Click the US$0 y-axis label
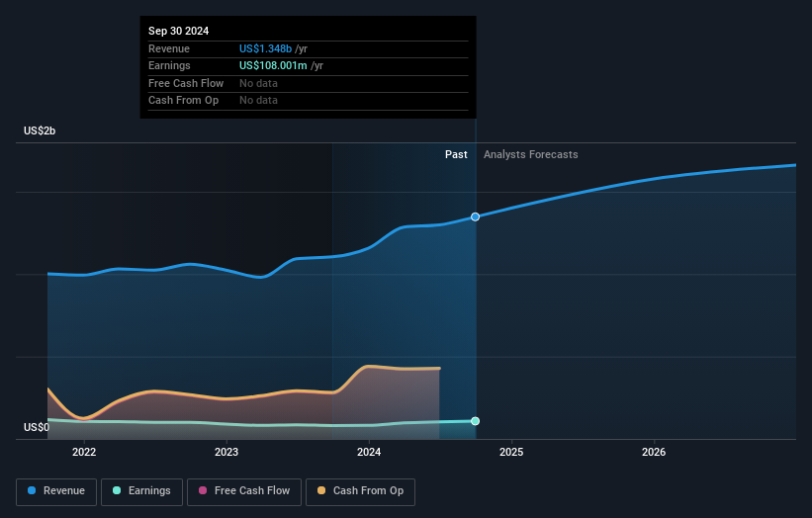This screenshot has width=812, height=518. tap(37, 427)
